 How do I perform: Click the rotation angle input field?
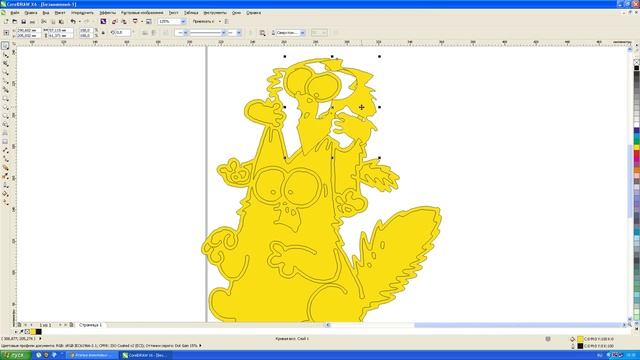(x=122, y=33)
